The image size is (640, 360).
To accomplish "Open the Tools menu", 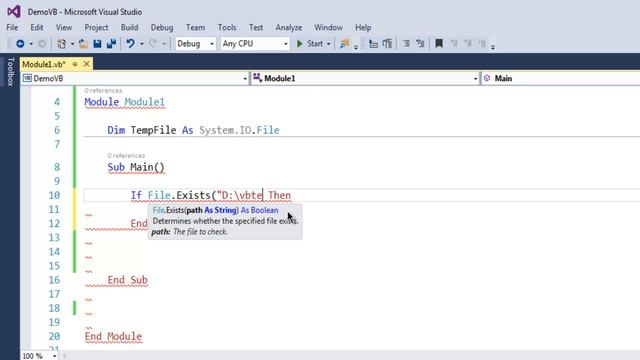I will coord(227,27).
